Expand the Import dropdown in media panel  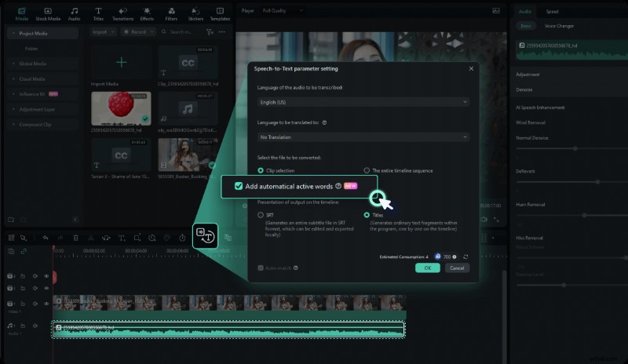point(104,32)
